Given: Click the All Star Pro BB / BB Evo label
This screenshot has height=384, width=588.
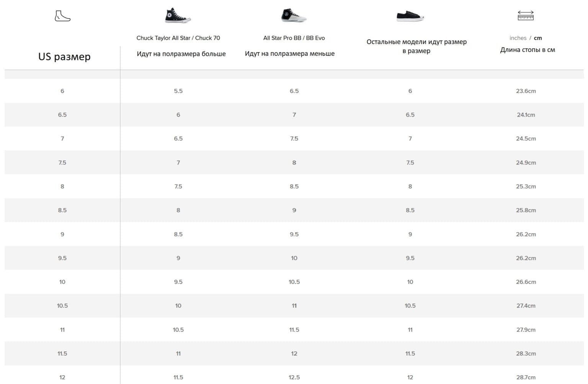Looking at the screenshot, I should click(x=294, y=38).
